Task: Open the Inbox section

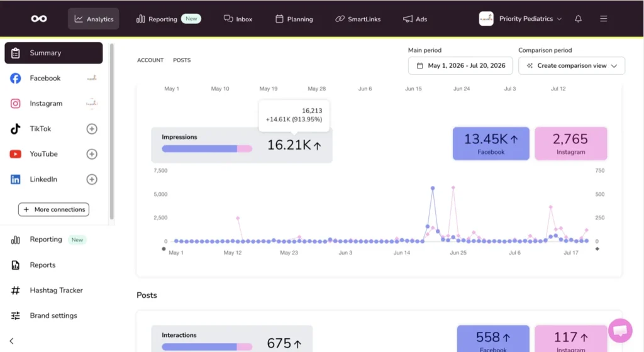Action: point(238,19)
